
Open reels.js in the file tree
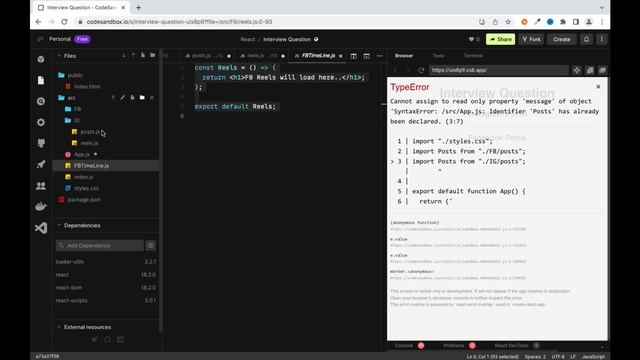(89, 143)
